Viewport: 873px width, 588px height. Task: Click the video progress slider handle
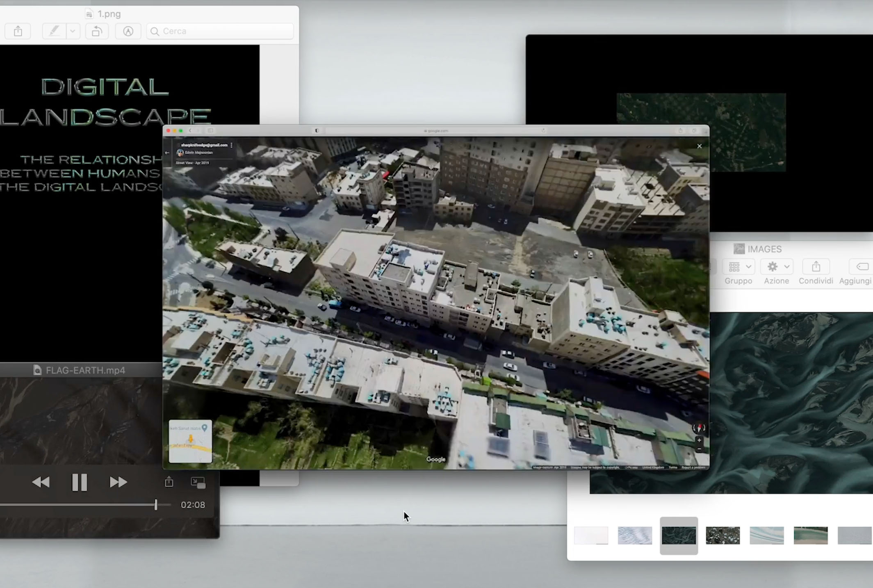[x=156, y=505]
